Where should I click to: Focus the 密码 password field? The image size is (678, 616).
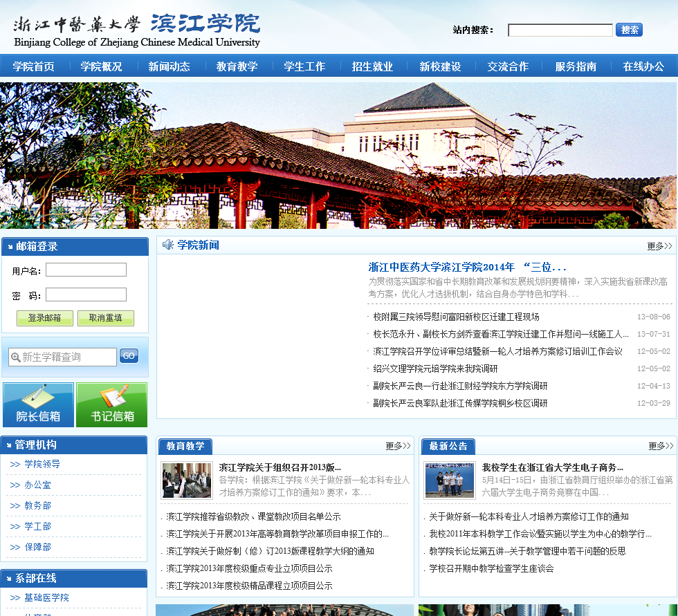pyautogui.click(x=86, y=295)
